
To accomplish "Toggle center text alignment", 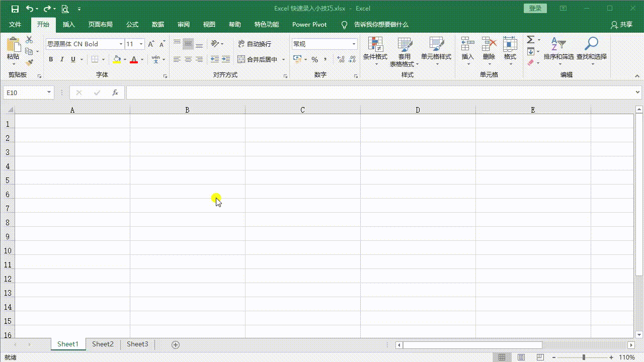I will (187, 59).
